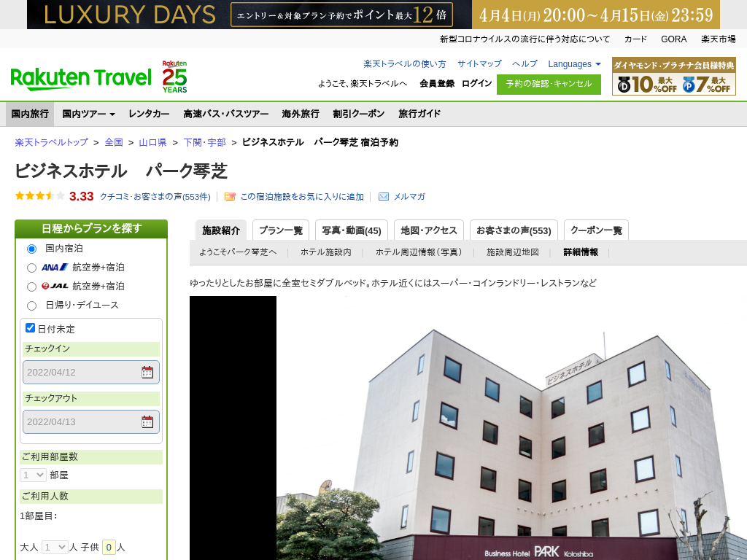Open the room count dropdown

[x=34, y=475]
